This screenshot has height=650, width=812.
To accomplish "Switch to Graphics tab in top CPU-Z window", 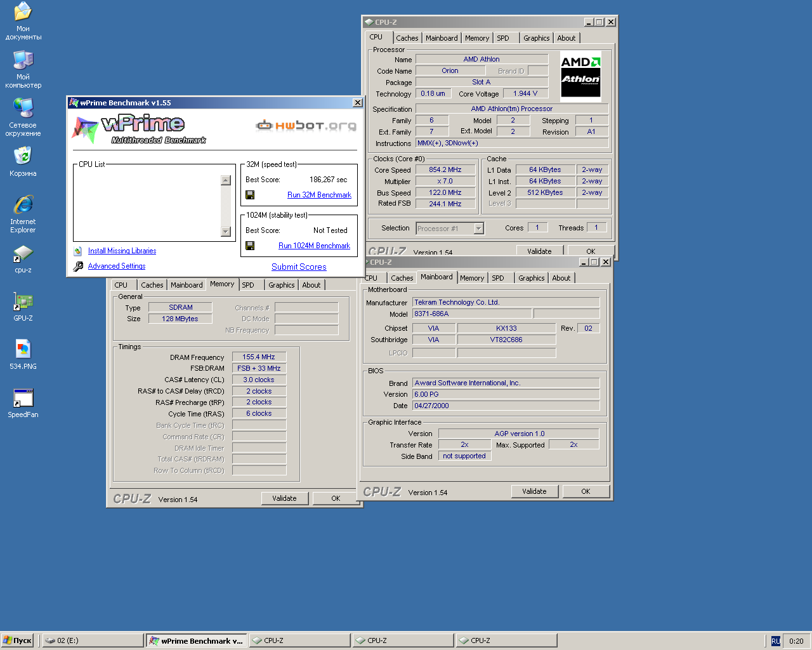I will (537, 38).
